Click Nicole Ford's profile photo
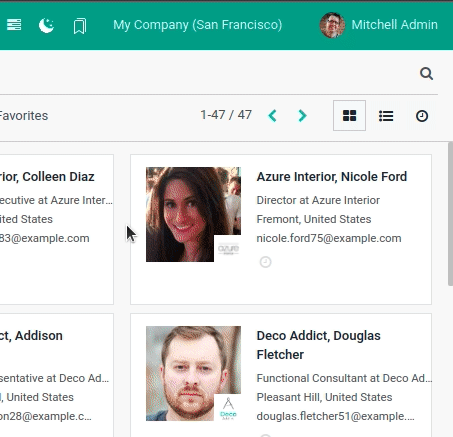 click(193, 214)
